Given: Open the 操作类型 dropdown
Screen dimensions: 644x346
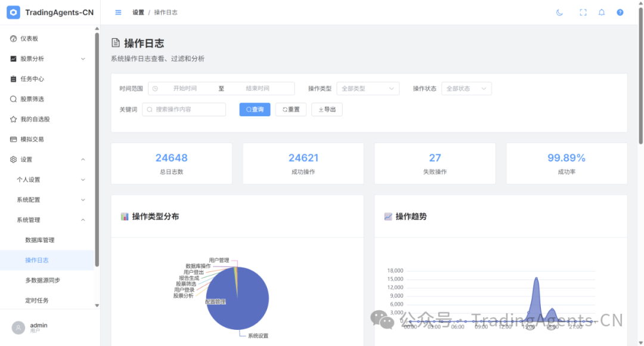Looking at the screenshot, I should tap(368, 89).
